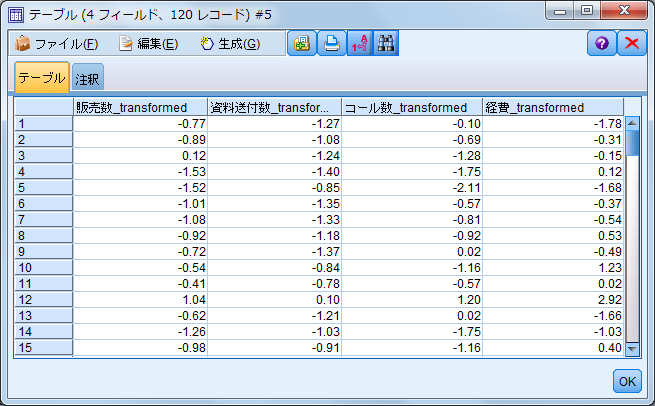
Task: Click the red X close icon in toolbar
Action: coord(632,44)
